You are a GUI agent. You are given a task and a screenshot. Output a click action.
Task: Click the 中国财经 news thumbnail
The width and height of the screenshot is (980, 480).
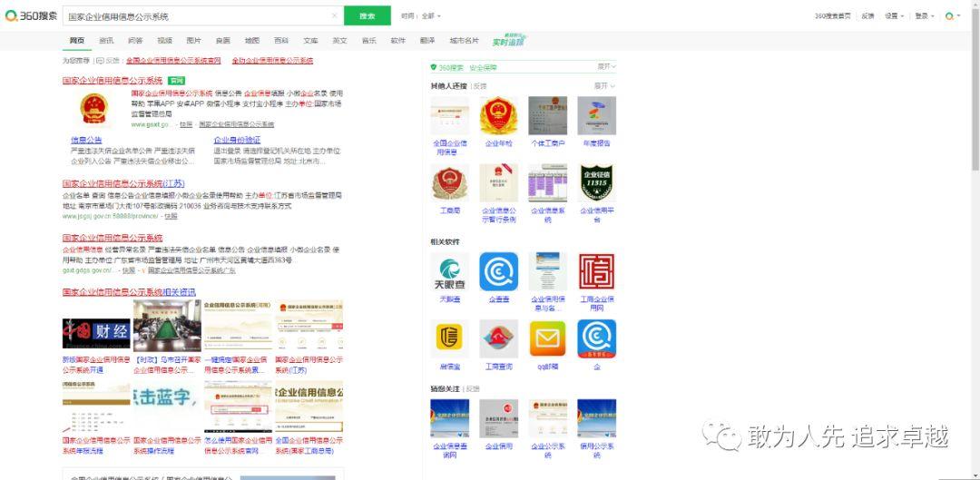[x=96, y=334]
